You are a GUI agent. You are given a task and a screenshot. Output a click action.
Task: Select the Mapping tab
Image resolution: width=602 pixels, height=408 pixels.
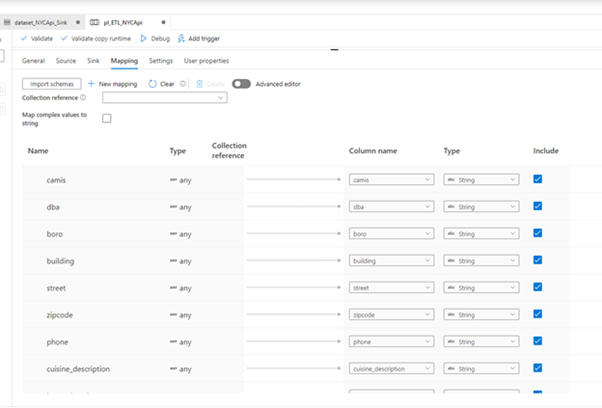(124, 61)
